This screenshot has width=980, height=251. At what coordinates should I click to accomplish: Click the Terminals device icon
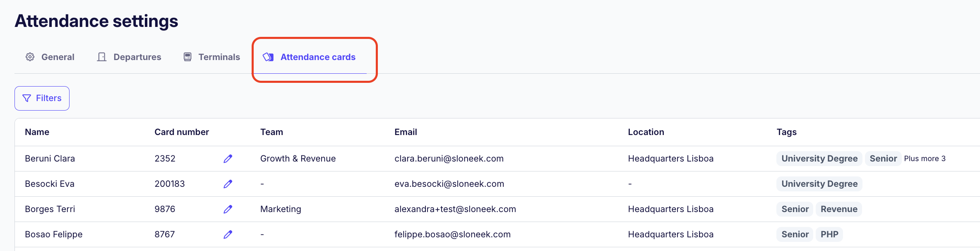[187, 57]
